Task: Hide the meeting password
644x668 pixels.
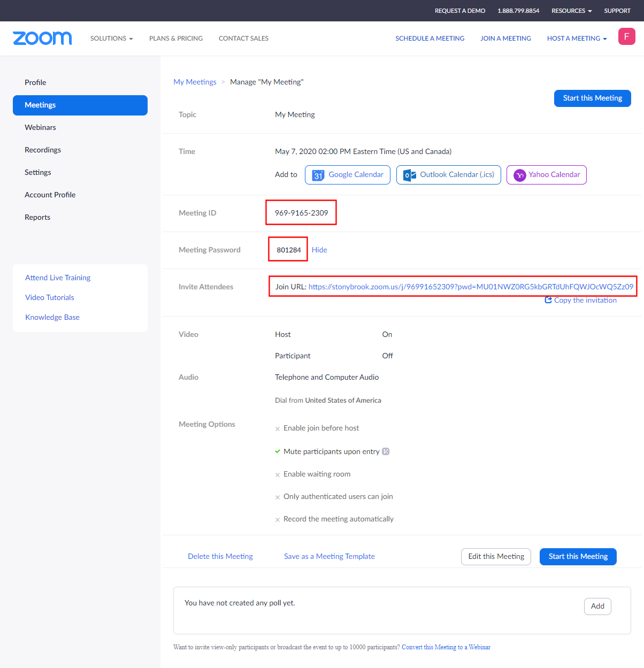Action: pos(319,250)
